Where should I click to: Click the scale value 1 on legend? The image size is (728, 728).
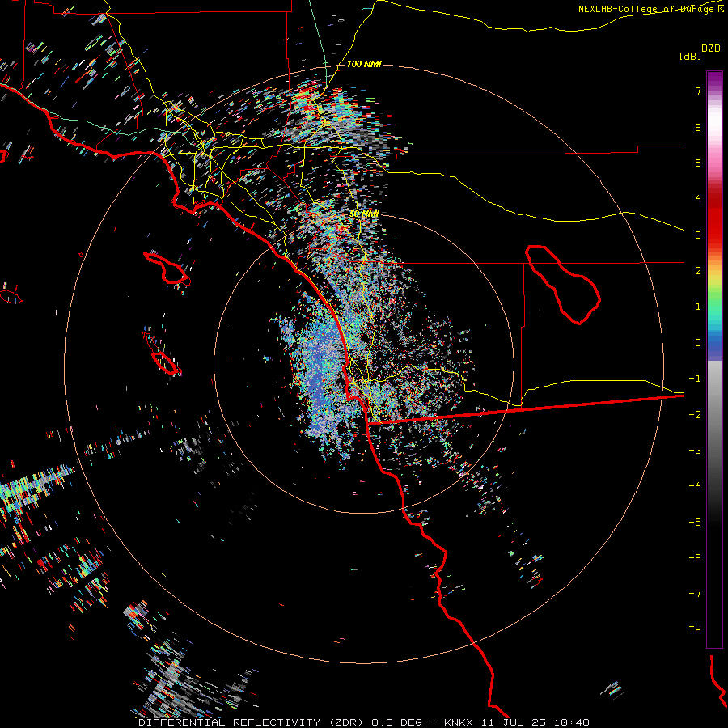click(698, 307)
